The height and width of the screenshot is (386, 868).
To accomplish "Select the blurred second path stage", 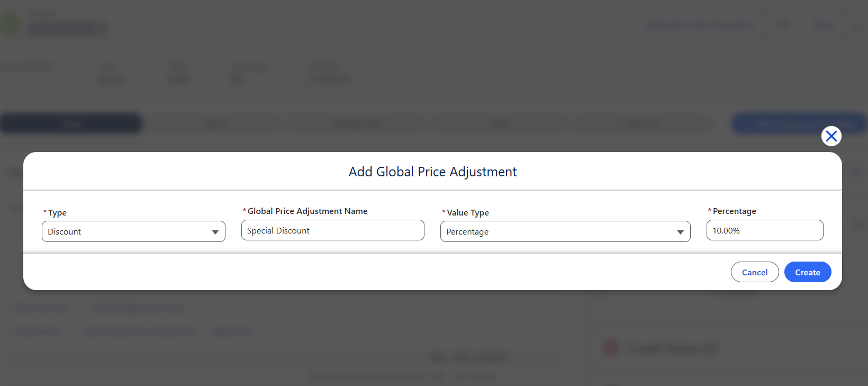I will [x=214, y=124].
